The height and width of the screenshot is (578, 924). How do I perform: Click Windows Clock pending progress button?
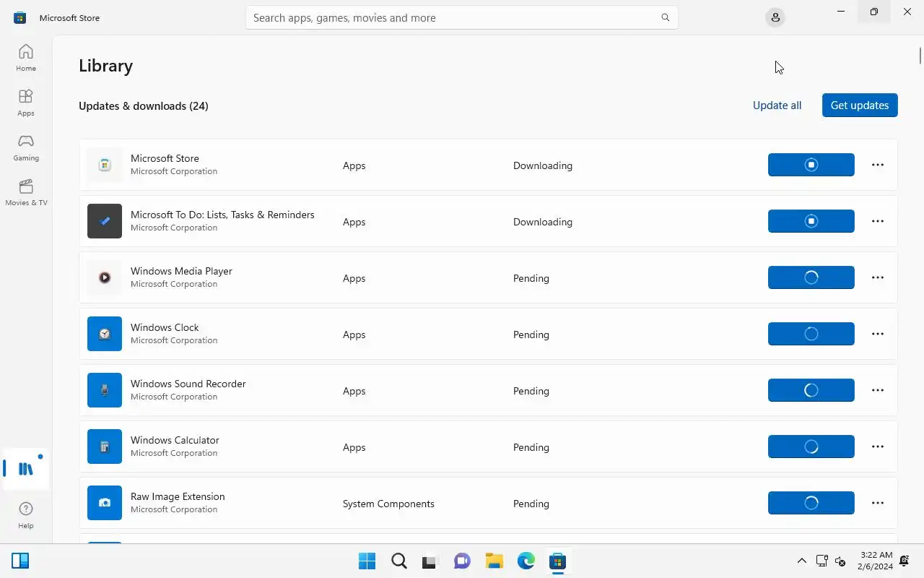click(x=811, y=334)
